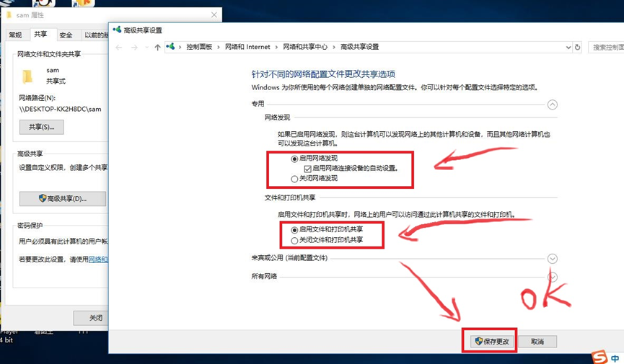Screen dimensions: 624x364
Task: Select 关闭网络发现 radio button
Action: 294,179
